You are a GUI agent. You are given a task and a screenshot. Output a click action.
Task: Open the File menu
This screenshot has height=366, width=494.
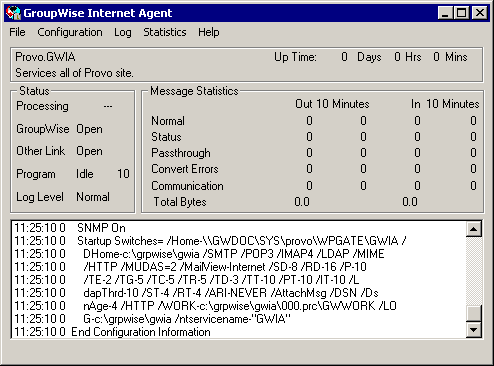pos(17,32)
